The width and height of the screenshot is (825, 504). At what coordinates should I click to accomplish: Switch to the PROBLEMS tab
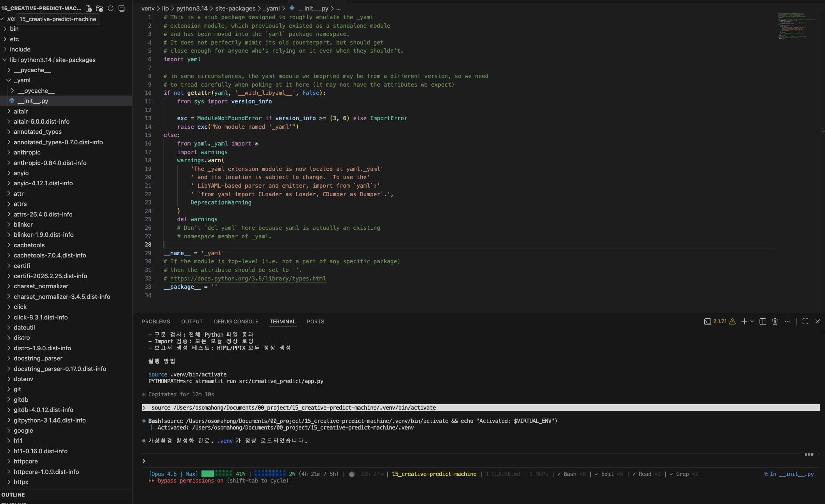coord(156,321)
